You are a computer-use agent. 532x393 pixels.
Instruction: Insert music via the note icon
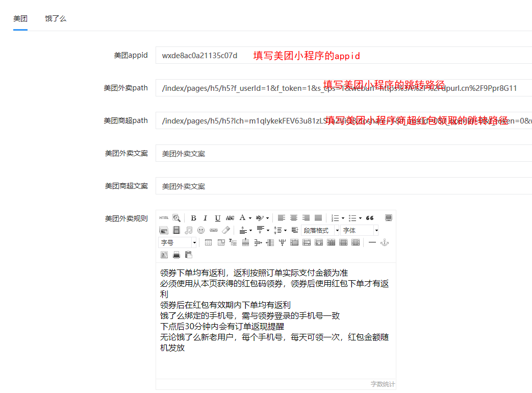tap(189, 230)
